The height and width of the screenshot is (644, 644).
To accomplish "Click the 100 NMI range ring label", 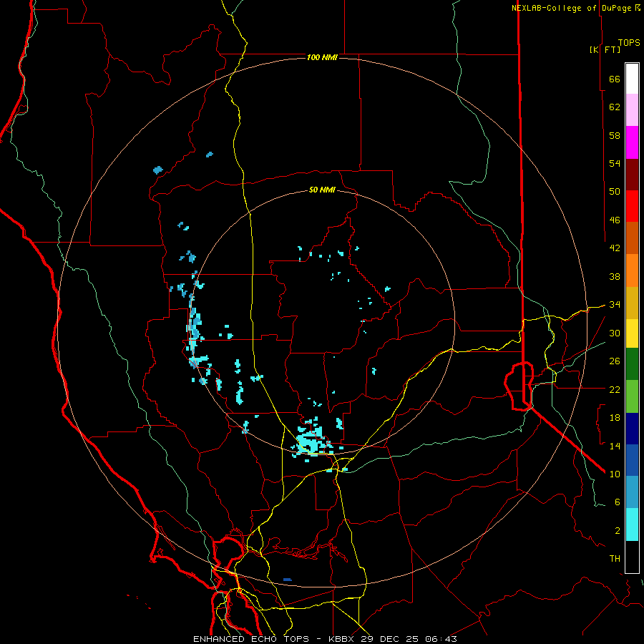I will [x=323, y=57].
